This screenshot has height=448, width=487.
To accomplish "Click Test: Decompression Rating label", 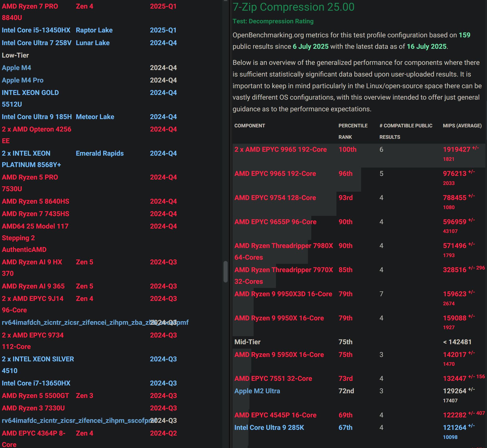I will [273, 21].
